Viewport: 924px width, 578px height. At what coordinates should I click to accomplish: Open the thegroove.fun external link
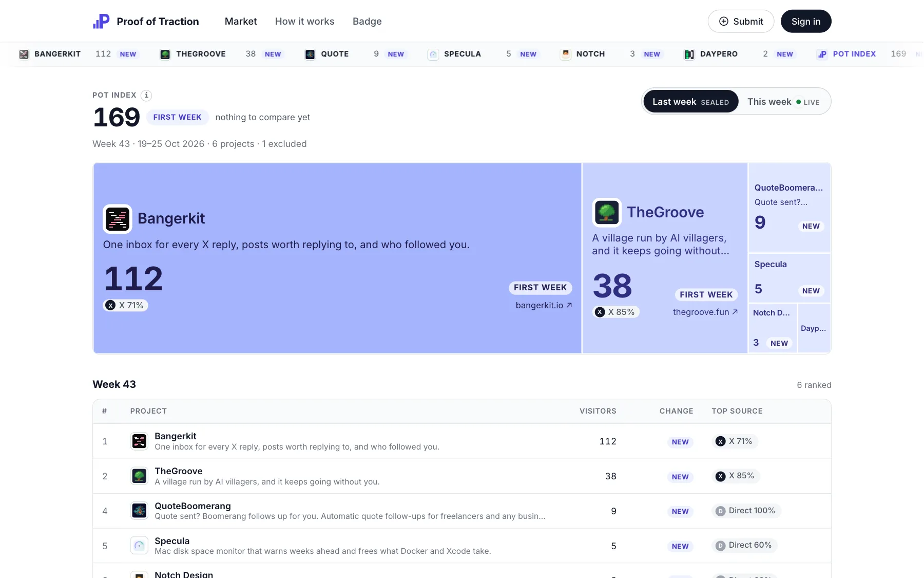point(705,312)
